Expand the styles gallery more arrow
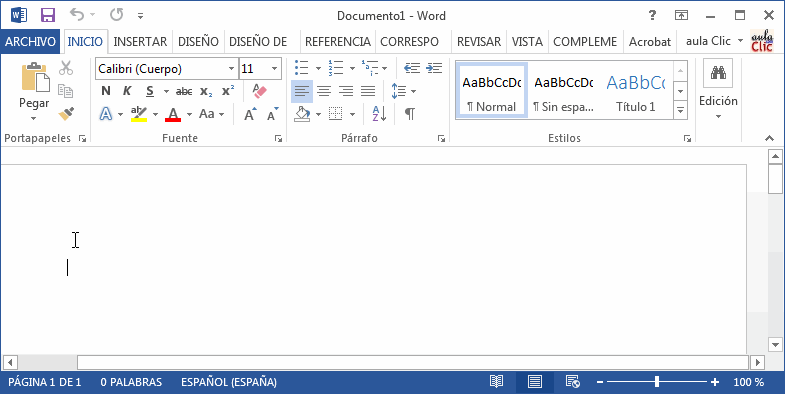This screenshot has width=785, height=394. coord(680,111)
